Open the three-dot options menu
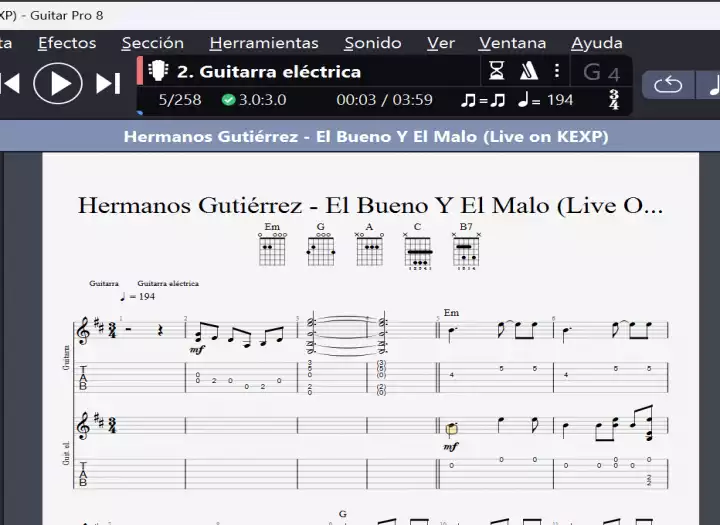Image resolution: width=720 pixels, height=525 pixels. coord(557,71)
